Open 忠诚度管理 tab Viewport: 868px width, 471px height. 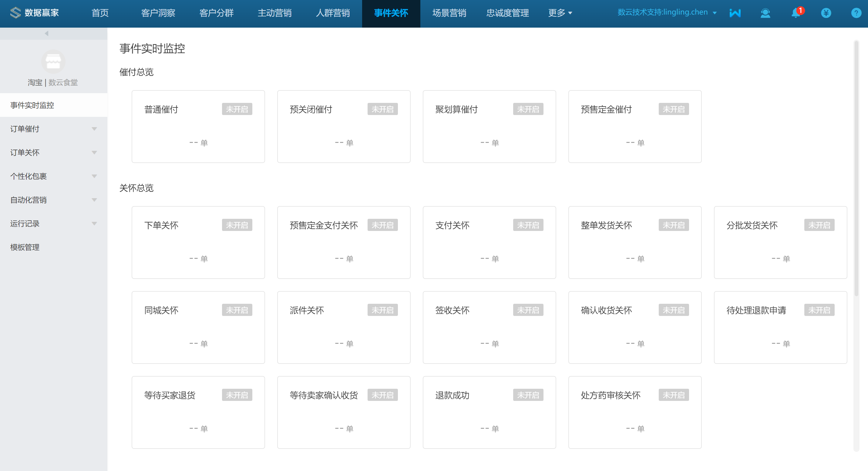tap(507, 13)
